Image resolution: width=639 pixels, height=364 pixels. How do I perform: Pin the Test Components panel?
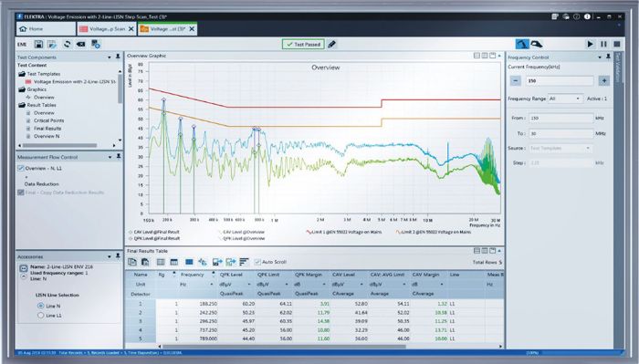click(x=118, y=57)
